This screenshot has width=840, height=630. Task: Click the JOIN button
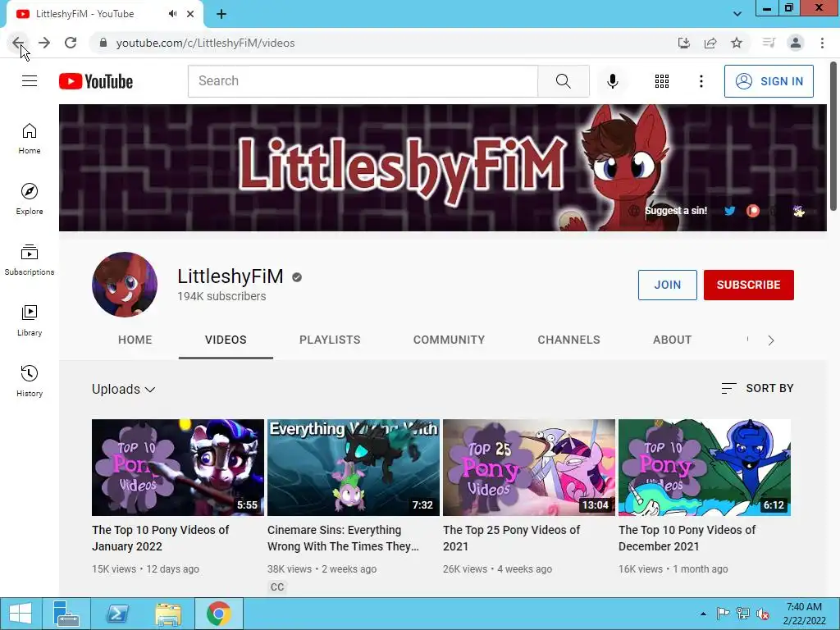point(668,285)
